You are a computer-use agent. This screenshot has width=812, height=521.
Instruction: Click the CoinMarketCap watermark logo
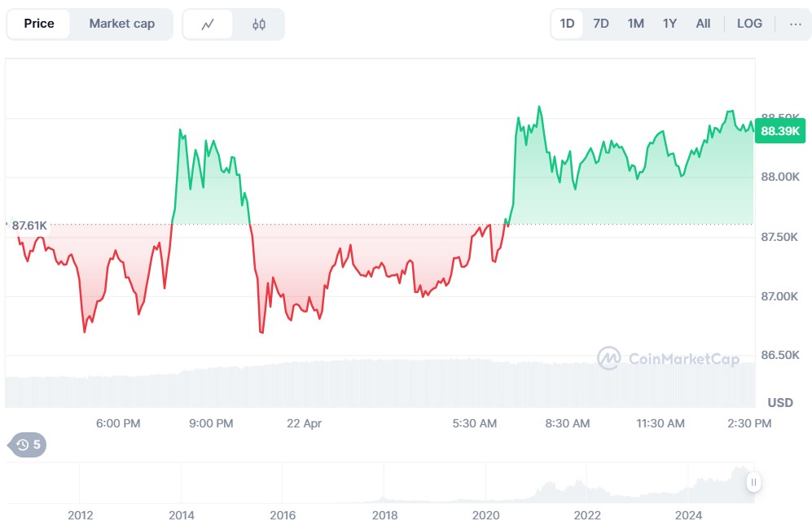(x=656, y=358)
